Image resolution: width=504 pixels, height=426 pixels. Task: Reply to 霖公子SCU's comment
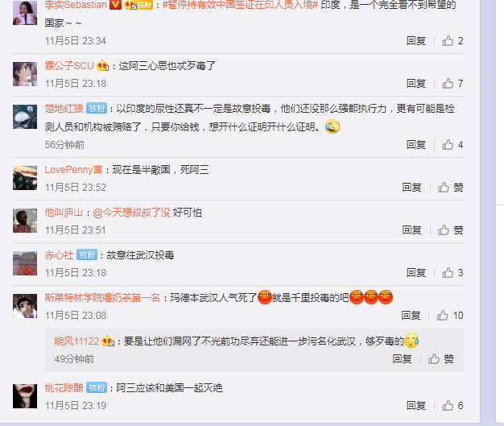416,84
